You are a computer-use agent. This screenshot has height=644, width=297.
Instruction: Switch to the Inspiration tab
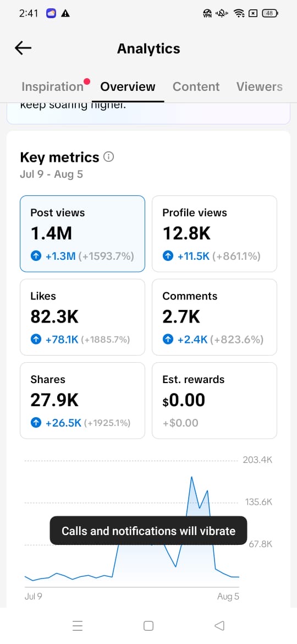click(52, 86)
